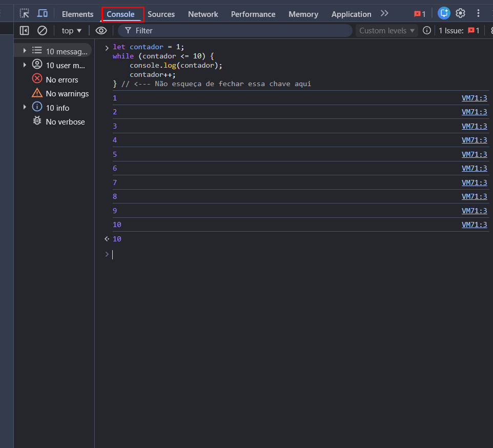The height and width of the screenshot is (448, 493).
Task: Switch to the Network tab
Action: 203,14
